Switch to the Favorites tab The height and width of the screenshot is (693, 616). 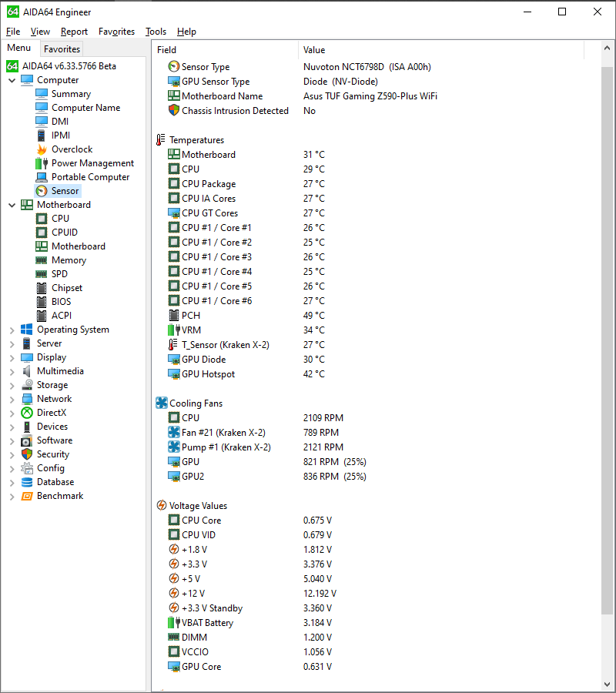tap(62, 49)
